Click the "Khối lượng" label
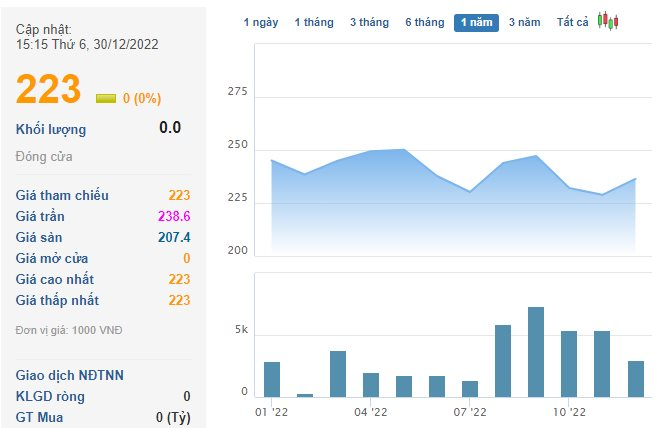This screenshot has width=658, height=428. pos(51,129)
